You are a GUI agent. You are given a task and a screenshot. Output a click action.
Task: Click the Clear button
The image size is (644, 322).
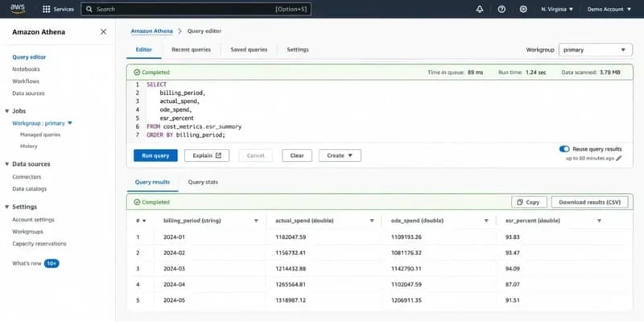click(297, 155)
